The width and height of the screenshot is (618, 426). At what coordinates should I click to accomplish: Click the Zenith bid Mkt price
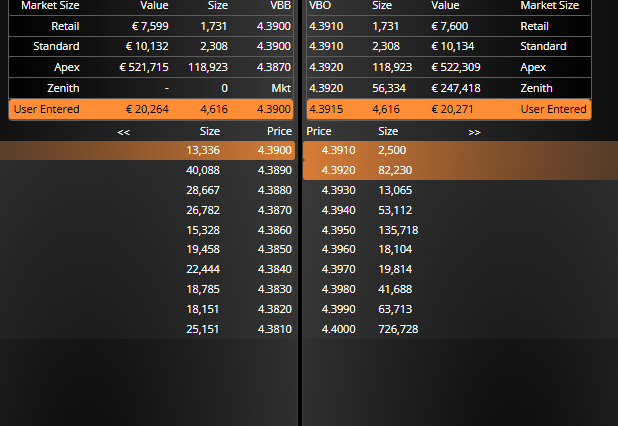coord(281,88)
